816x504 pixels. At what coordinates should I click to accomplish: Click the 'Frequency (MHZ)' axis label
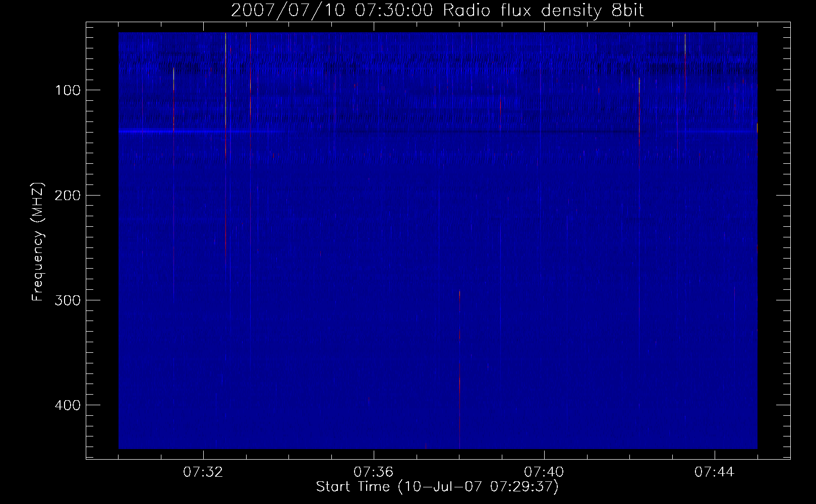point(37,241)
